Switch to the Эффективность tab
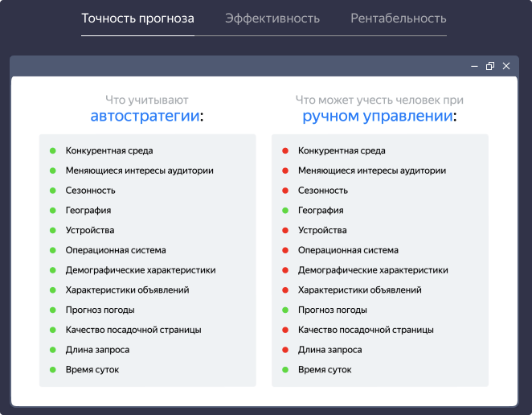The width and height of the screenshot is (532, 415). pos(272,18)
